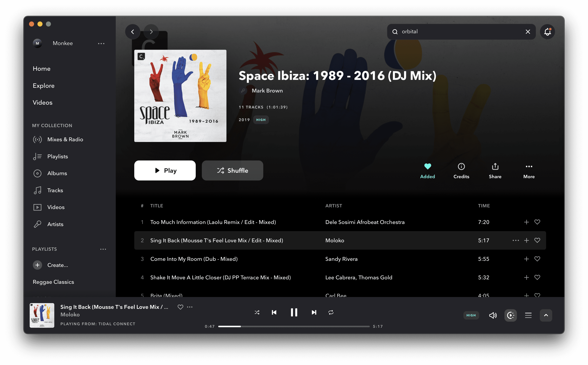
Task: Skip to the next track
Action: (314, 312)
